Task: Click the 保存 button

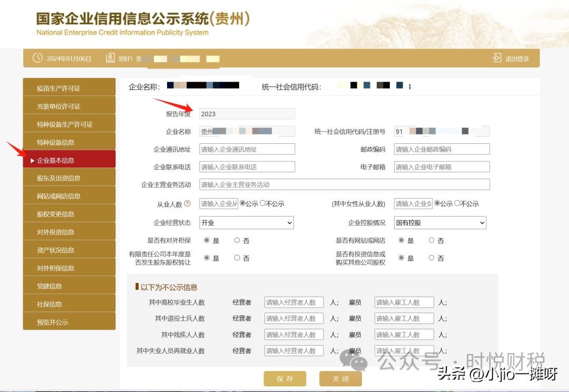Action: 284,379
